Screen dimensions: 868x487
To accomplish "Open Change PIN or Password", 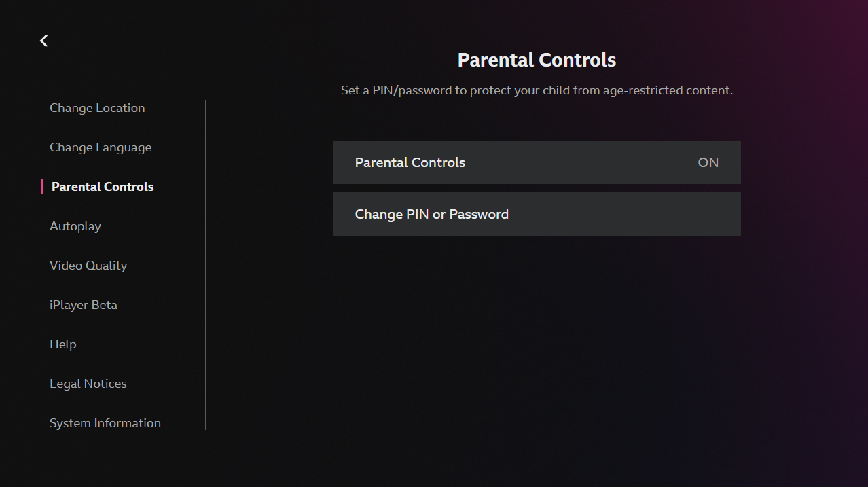I will (537, 214).
